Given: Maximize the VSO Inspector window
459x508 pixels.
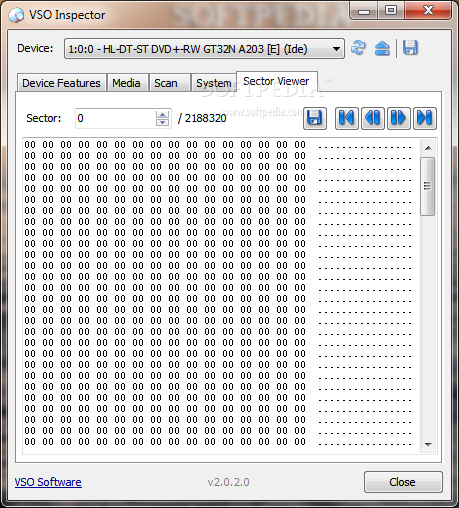Looking at the screenshot, I should [391, 11].
